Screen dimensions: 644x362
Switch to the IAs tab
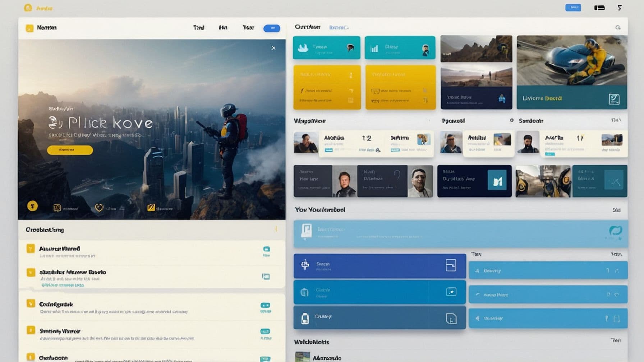point(223,28)
